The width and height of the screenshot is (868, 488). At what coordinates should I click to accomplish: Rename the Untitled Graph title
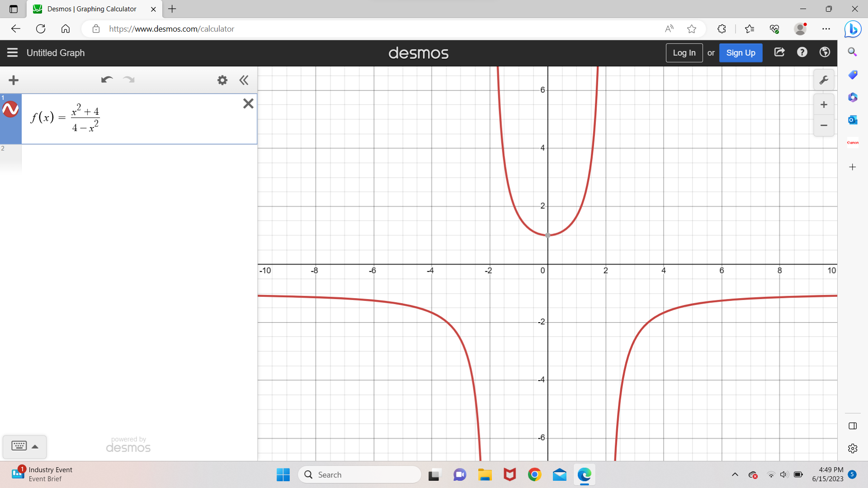pos(56,53)
